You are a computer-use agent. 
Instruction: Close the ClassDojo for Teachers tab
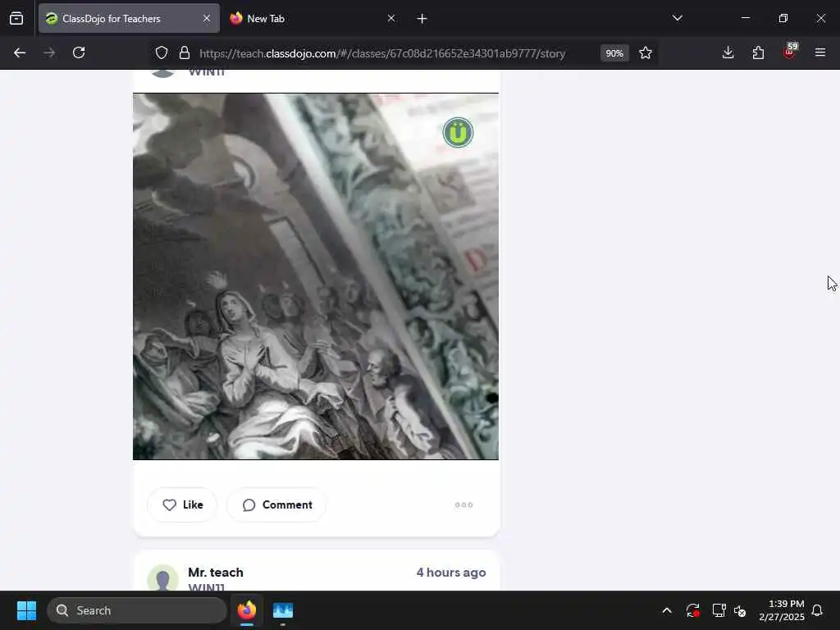[207, 18]
